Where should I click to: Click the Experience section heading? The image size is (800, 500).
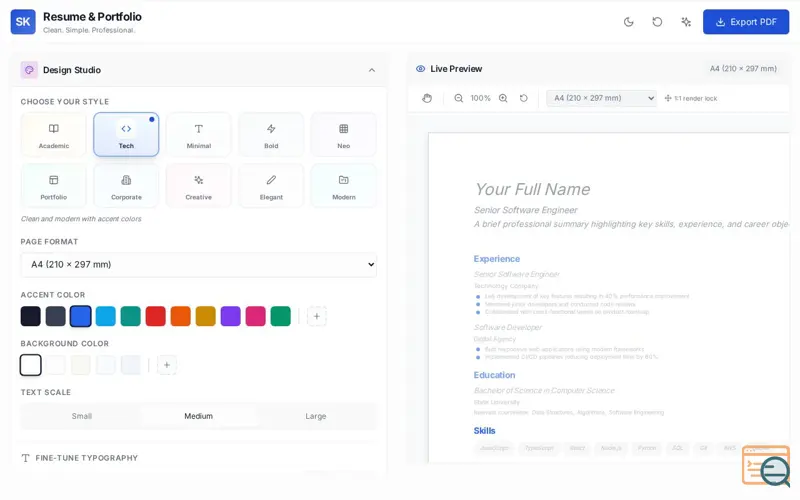coord(496,259)
